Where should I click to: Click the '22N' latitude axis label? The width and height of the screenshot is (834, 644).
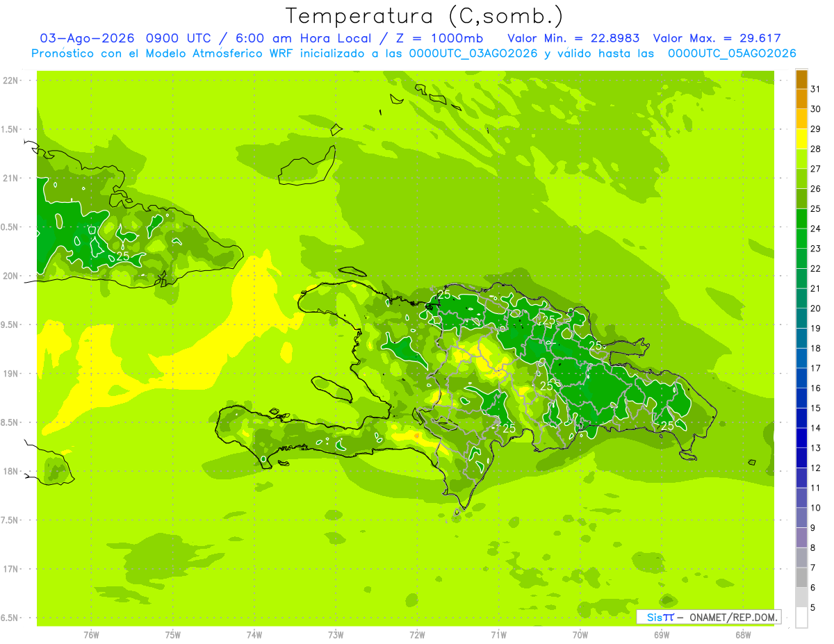12,81
